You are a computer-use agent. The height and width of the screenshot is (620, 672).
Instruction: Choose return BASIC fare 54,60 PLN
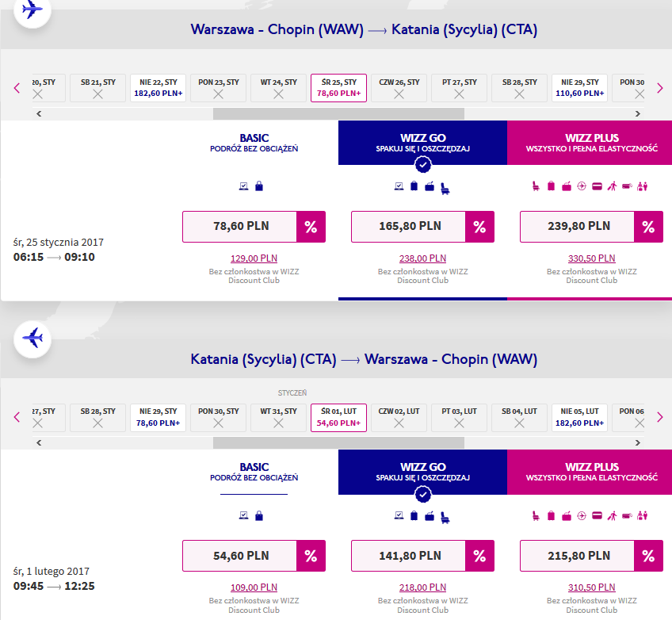click(239, 556)
